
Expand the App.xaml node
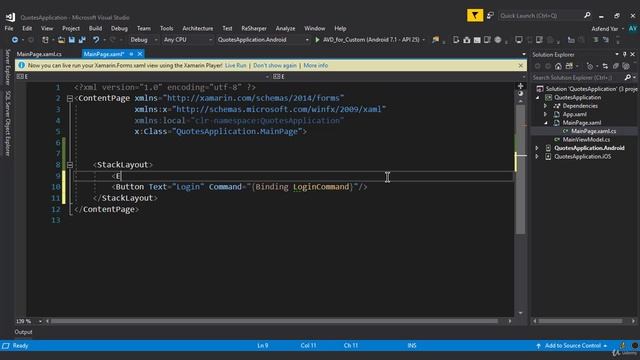pyautogui.click(x=545, y=114)
